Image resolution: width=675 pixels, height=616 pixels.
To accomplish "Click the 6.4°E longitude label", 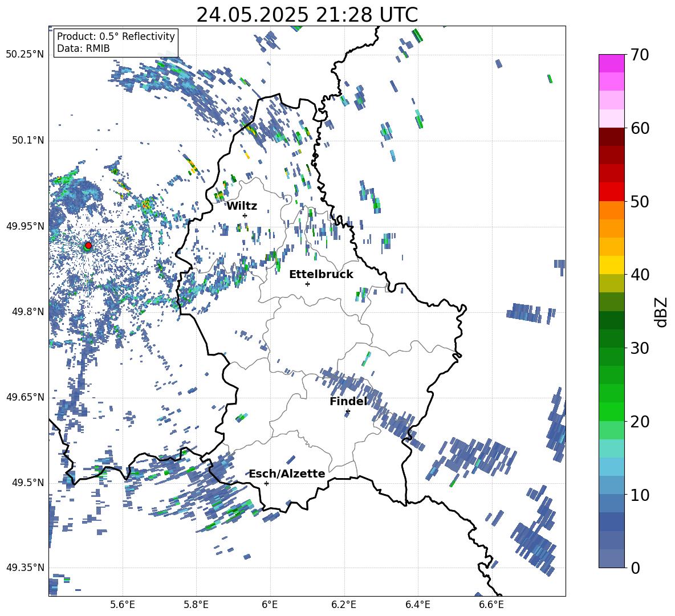I will tap(417, 605).
